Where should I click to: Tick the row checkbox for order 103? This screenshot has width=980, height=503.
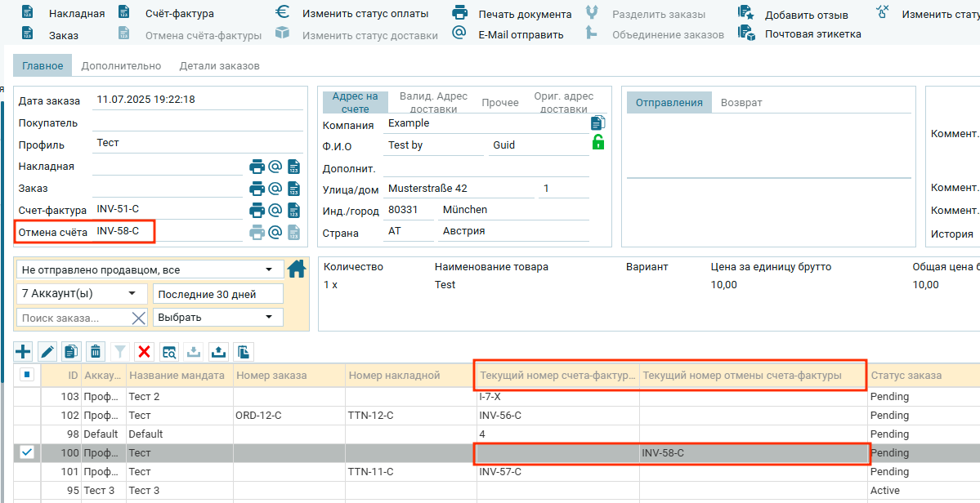27,397
